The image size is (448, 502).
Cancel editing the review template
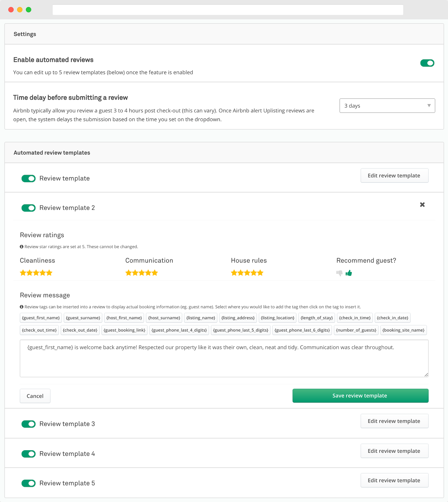click(35, 396)
